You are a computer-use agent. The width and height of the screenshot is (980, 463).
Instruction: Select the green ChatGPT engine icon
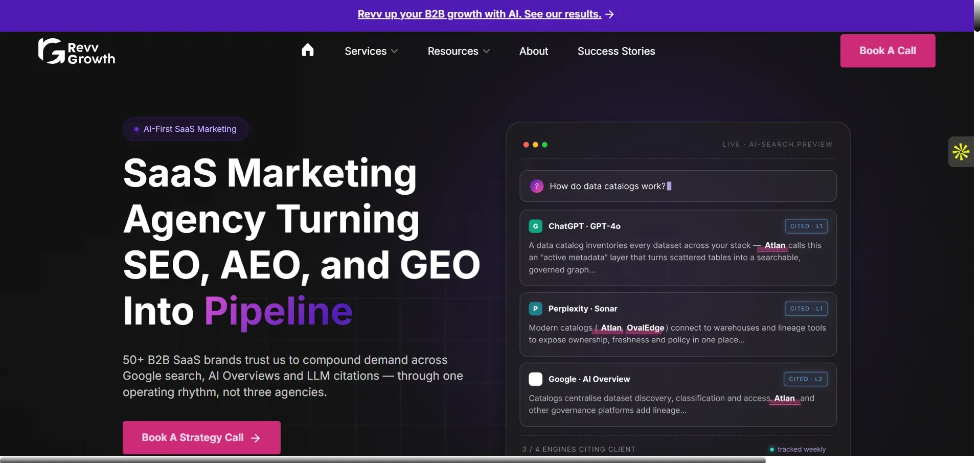pyautogui.click(x=535, y=226)
